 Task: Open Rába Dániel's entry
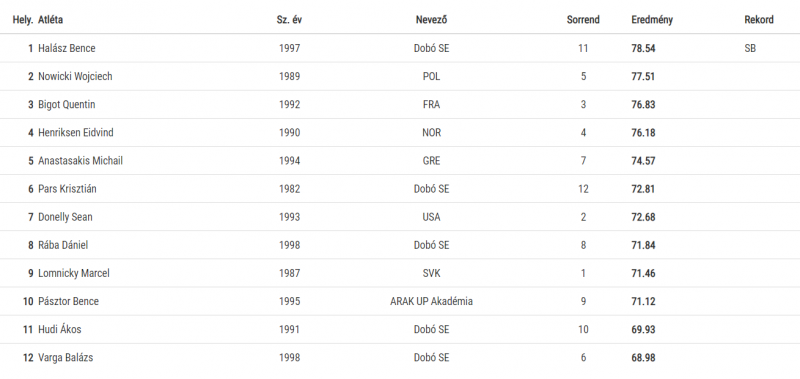63,245
